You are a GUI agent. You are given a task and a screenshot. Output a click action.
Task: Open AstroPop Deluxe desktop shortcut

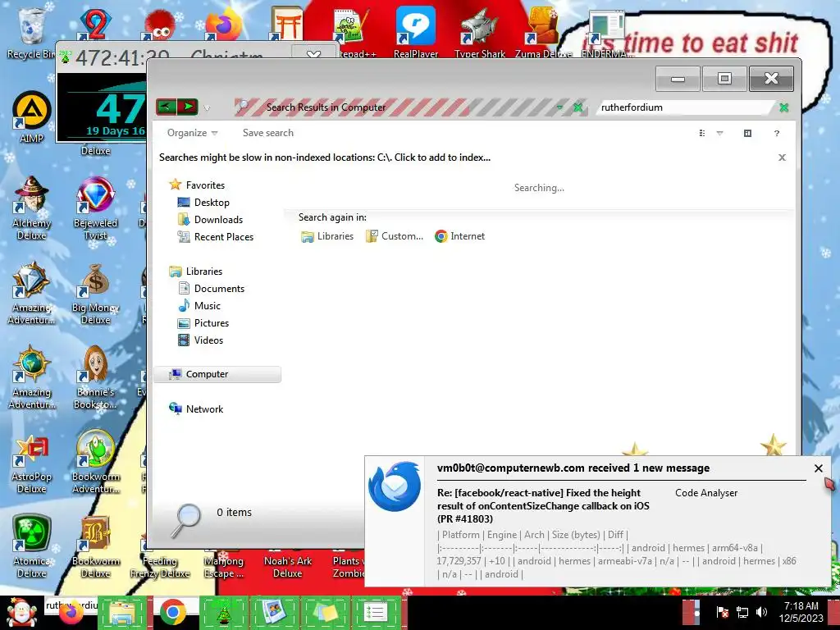(x=32, y=463)
